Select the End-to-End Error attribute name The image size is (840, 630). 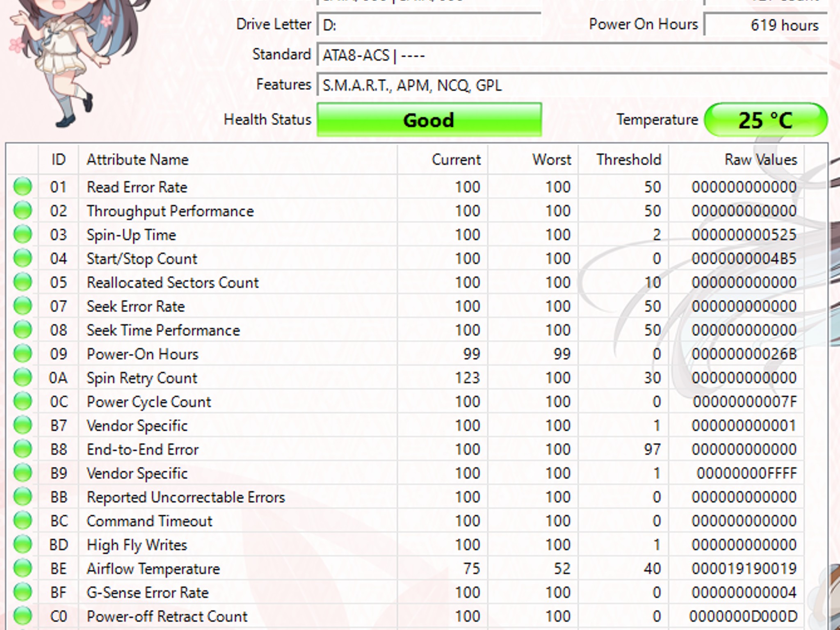click(143, 450)
